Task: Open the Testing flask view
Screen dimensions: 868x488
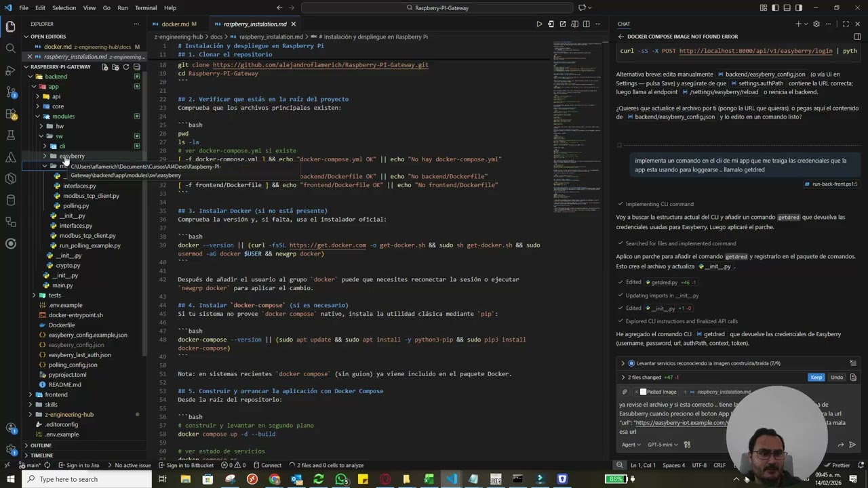Action: pyautogui.click(x=10, y=135)
